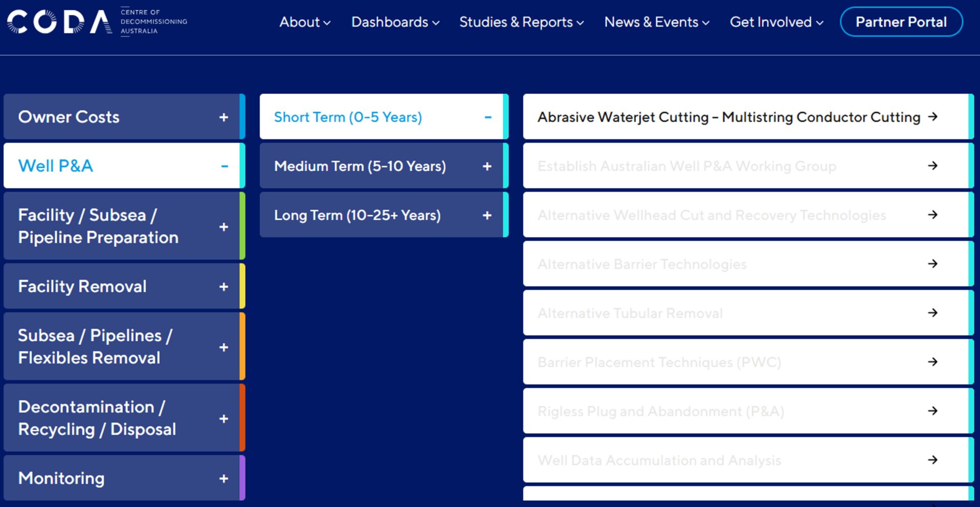Viewport: 980px width, 507px height.
Task: Click arrow next to Rigless Plug and Abandonment
Action: click(x=933, y=411)
